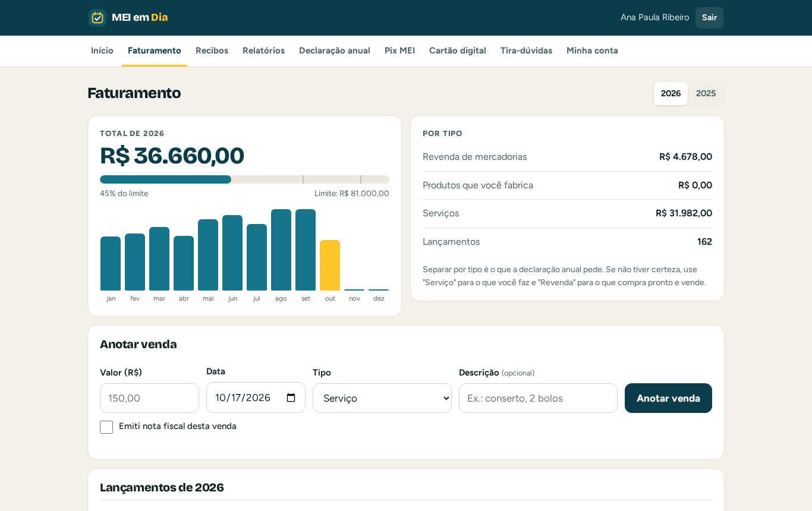Click the August bar in the chart
Screen dimensions: 812x511
point(281,250)
